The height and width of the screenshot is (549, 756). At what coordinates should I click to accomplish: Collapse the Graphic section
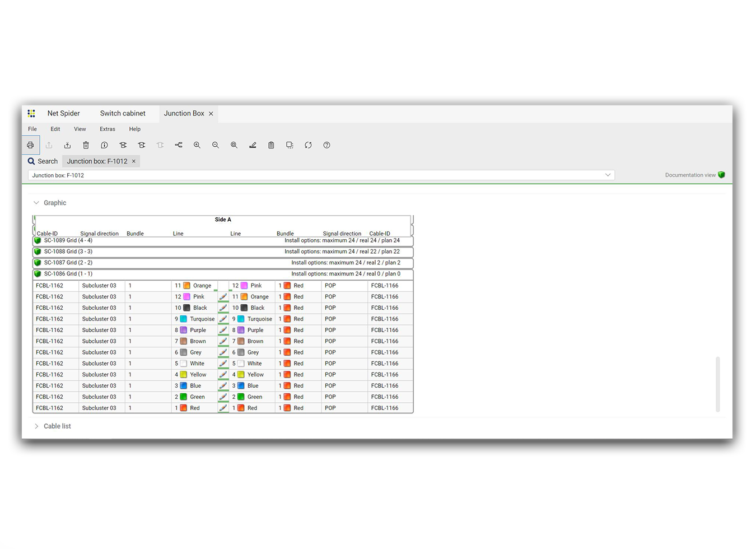(x=36, y=202)
